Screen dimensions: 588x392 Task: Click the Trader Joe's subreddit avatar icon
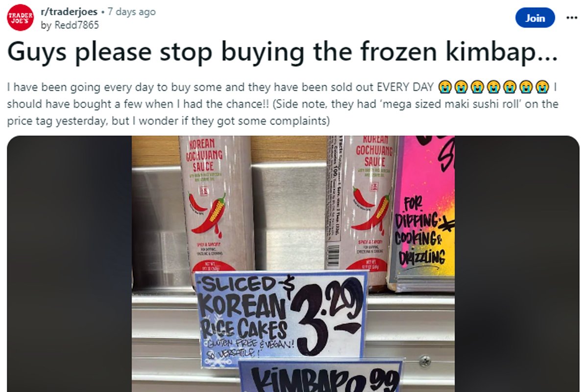pos(20,18)
